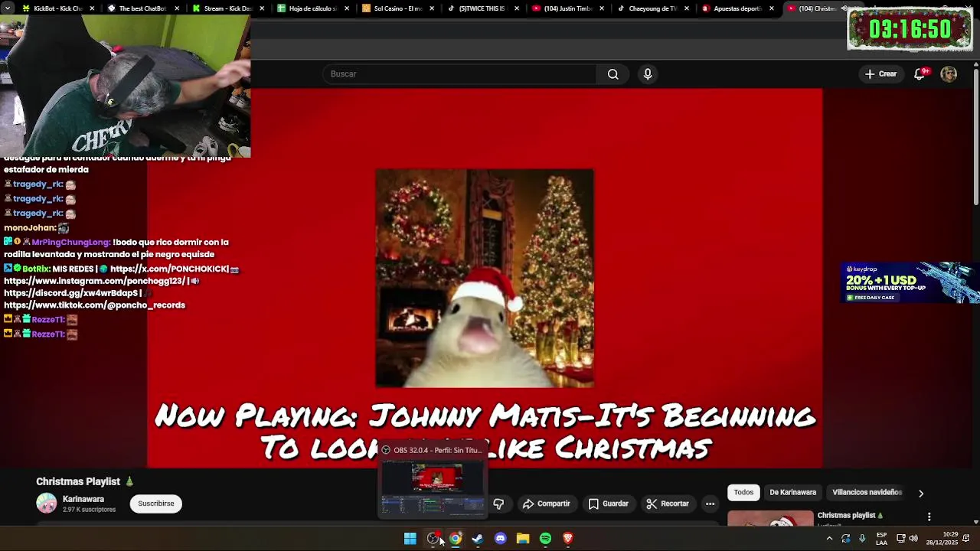The height and width of the screenshot is (551, 980).
Task: Click the keydrop 20% bonus banner
Action: tap(910, 283)
